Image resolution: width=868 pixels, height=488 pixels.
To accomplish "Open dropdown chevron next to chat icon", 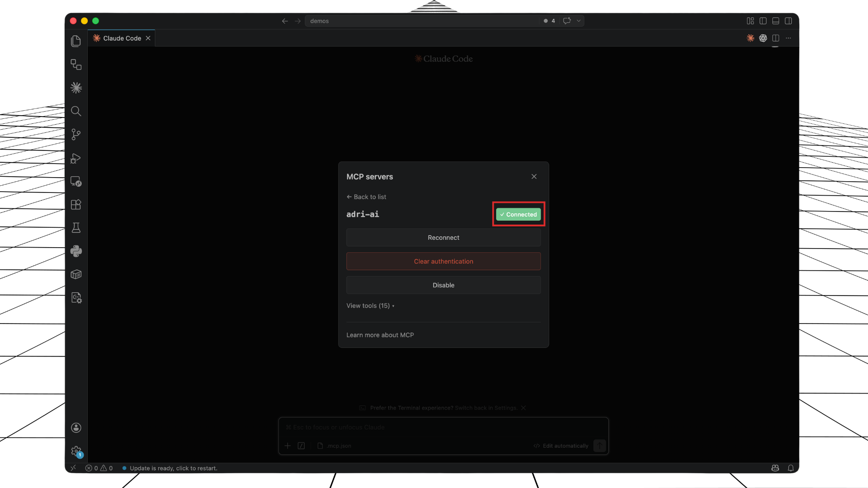I will tap(579, 21).
